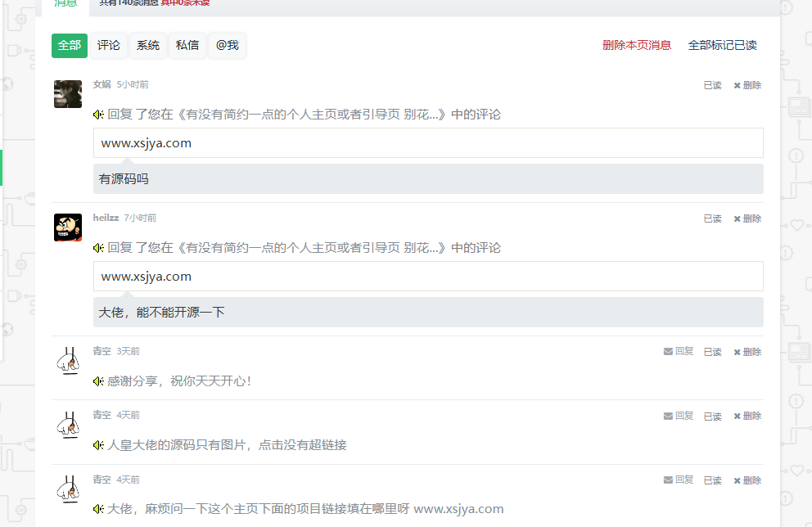Image resolution: width=812 pixels, height=527 pixels.
Task: Click the quoted www.xsjya.com comment box
Action: [428, 142]
